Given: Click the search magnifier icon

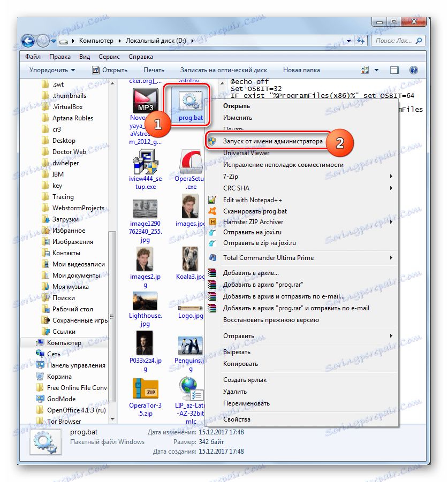Looking at the screenshot, I should click(419, 41).
